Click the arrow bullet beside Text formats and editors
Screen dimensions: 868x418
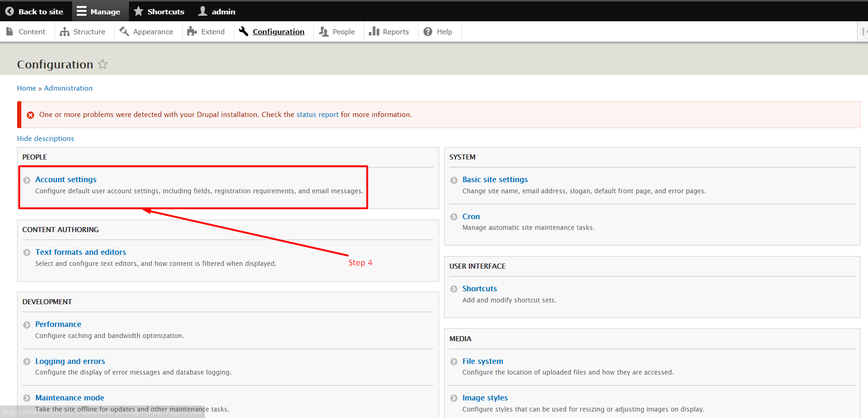pos(27,252)
